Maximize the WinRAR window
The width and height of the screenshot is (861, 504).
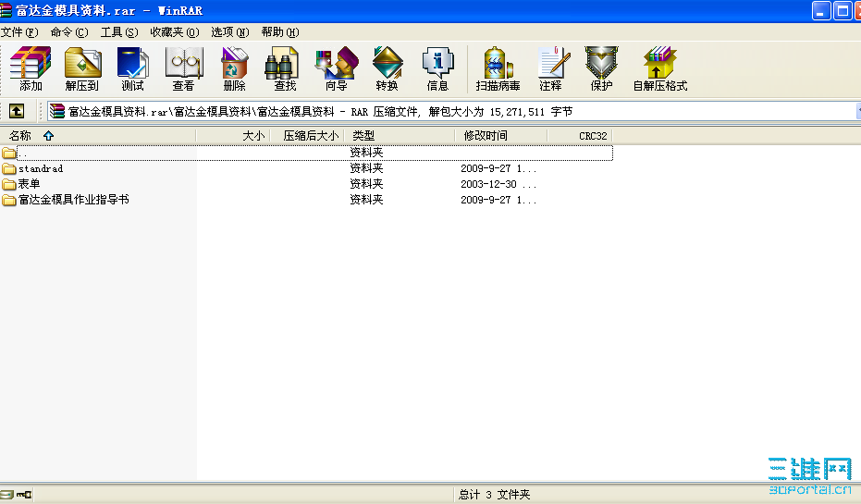point(843,10)
